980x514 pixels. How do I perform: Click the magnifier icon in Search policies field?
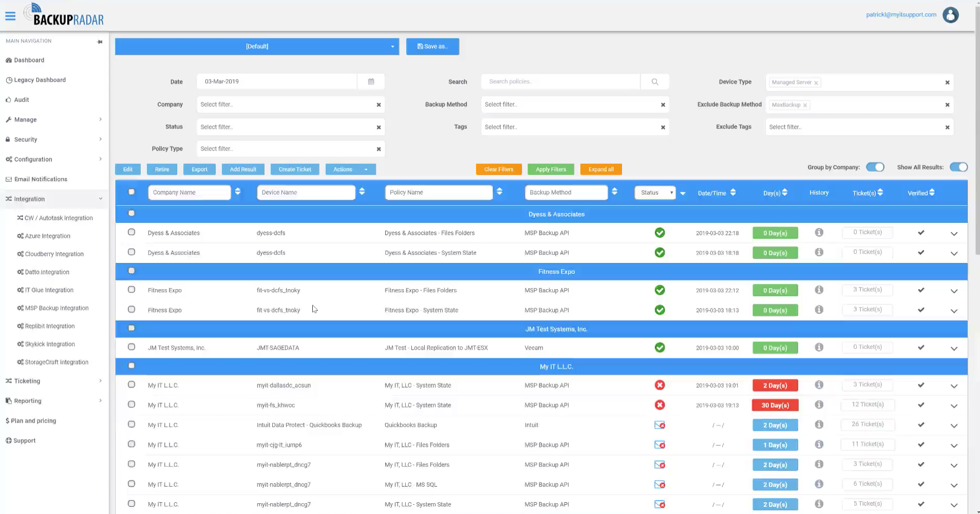[655, 81]
